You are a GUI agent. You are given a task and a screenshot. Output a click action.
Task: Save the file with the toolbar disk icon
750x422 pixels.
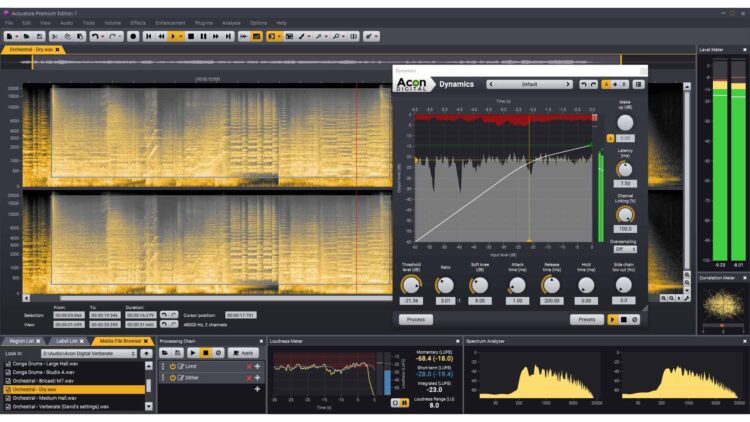coord(39,36)
